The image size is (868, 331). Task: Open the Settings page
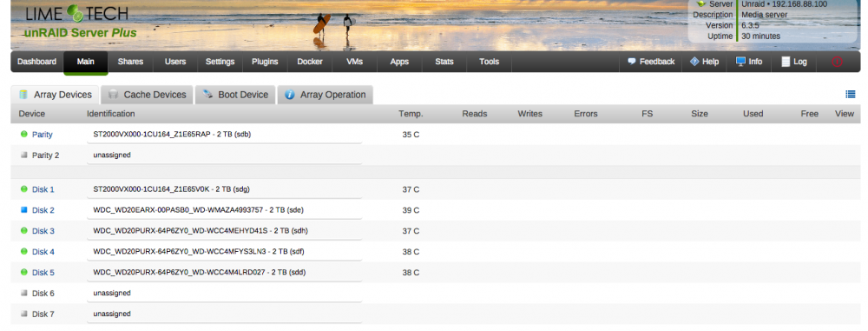coord(220,62)
